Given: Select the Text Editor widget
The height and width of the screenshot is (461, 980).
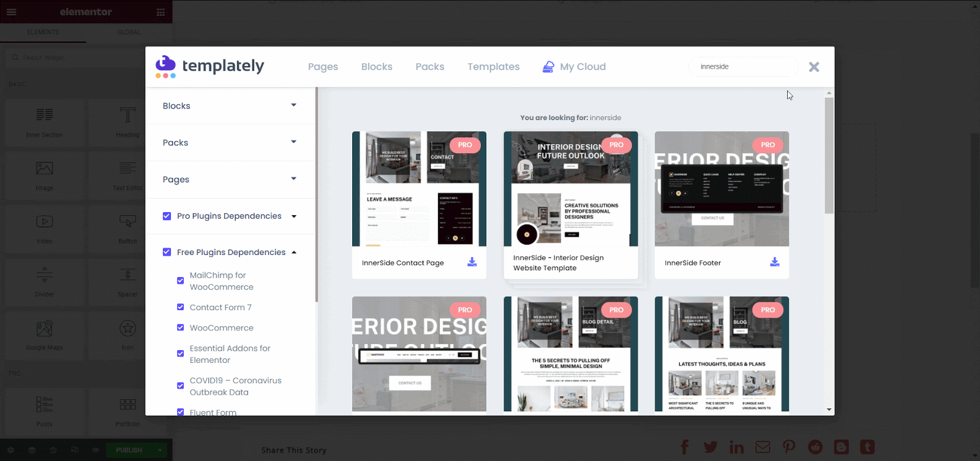Looking at the screenshot, I should [127, 175].
